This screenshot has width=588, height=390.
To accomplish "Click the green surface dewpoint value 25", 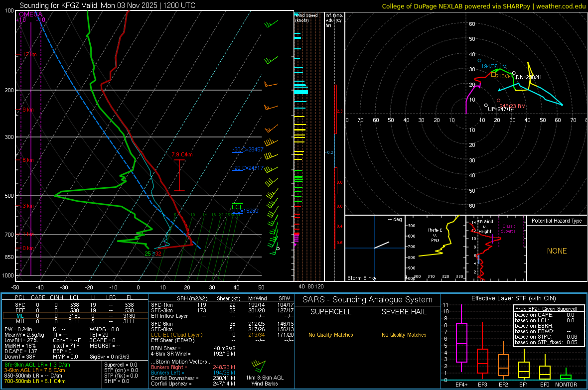I will pyautogui.click(x=148, y=254).
